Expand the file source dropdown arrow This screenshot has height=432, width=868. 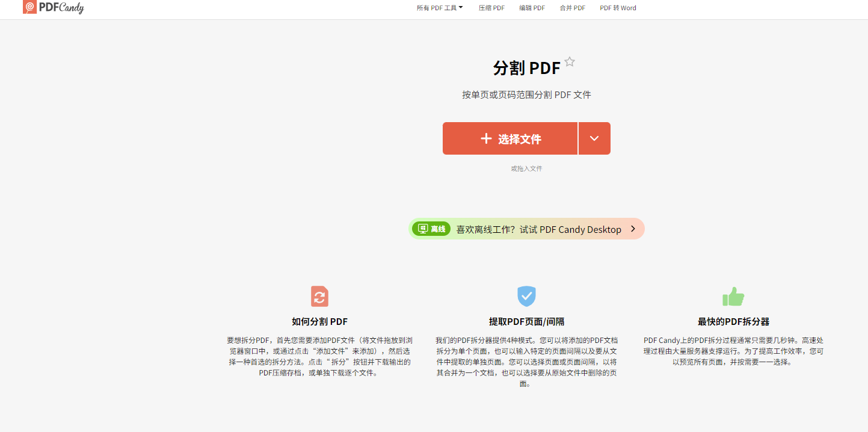pyautogui.click(x=594, y=138)
